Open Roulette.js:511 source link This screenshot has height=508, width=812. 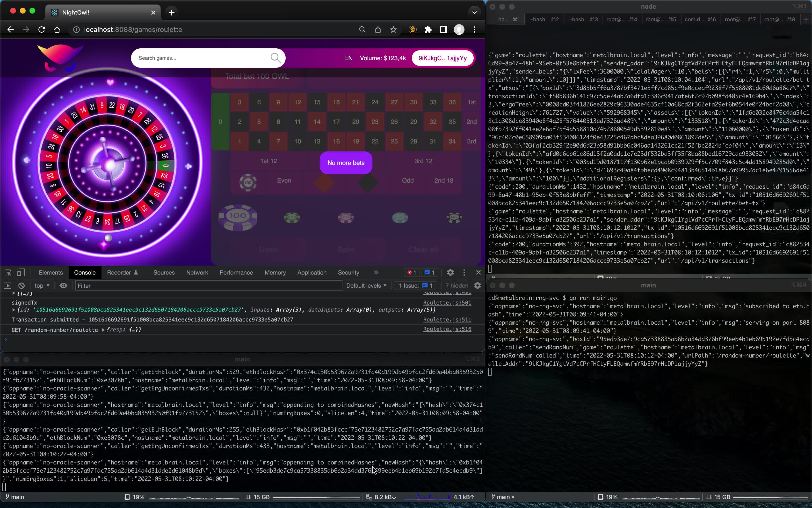click(447, 320)
